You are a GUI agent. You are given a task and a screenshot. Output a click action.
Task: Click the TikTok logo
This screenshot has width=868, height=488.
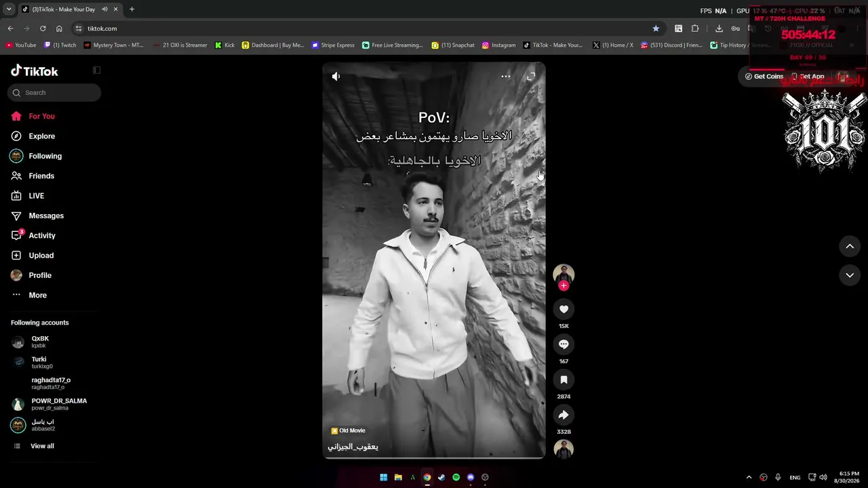35,71
